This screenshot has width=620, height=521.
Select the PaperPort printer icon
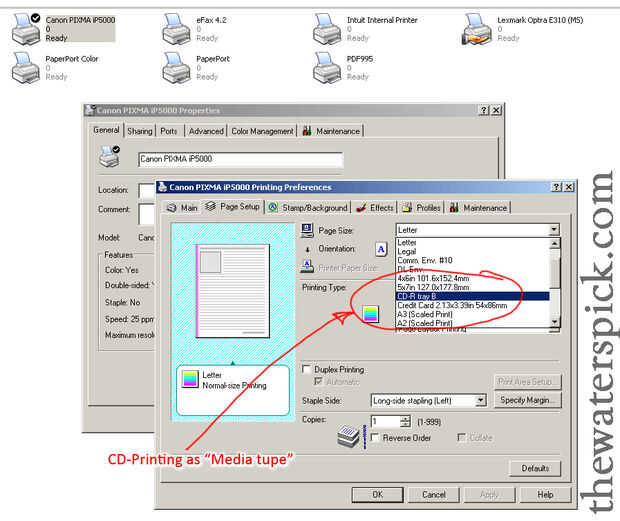point(176,68)
